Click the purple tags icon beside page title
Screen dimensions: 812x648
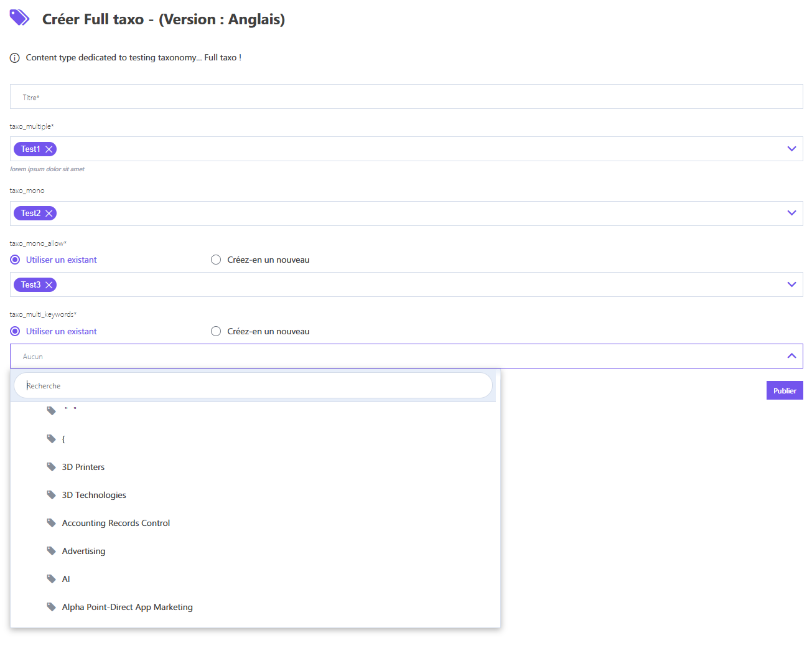(x=19, y=17)
